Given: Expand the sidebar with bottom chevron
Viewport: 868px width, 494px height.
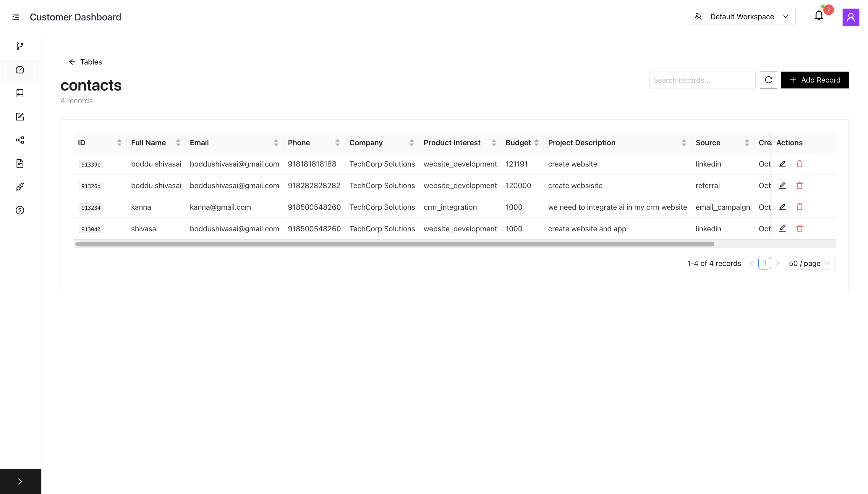Looking at the screenshot, I should pyautogui.click(x=20, y=481).
